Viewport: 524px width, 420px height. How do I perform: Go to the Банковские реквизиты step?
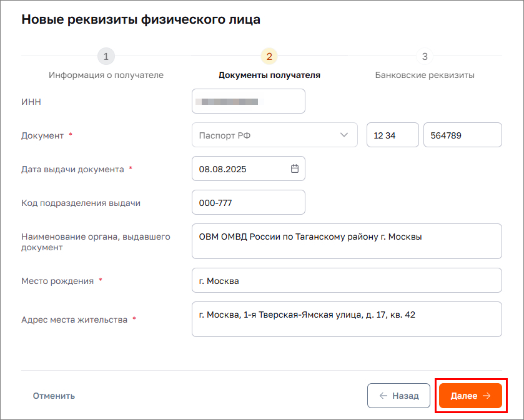tap(425, 74)
